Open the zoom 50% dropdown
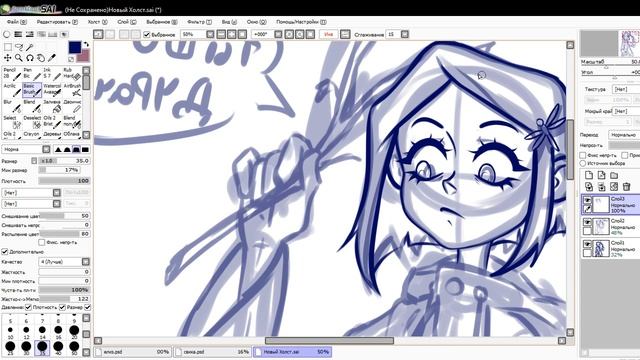640x360 pixels. 210,35
